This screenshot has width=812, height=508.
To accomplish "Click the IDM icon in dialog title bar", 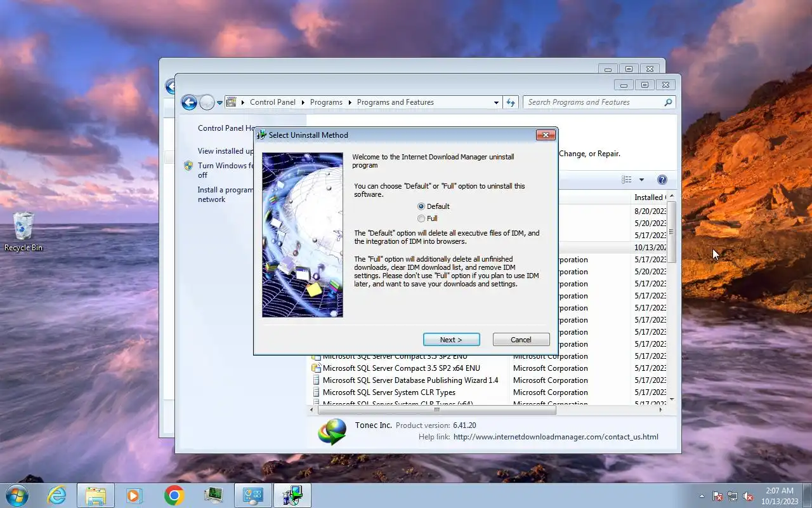I will [261, 135].
